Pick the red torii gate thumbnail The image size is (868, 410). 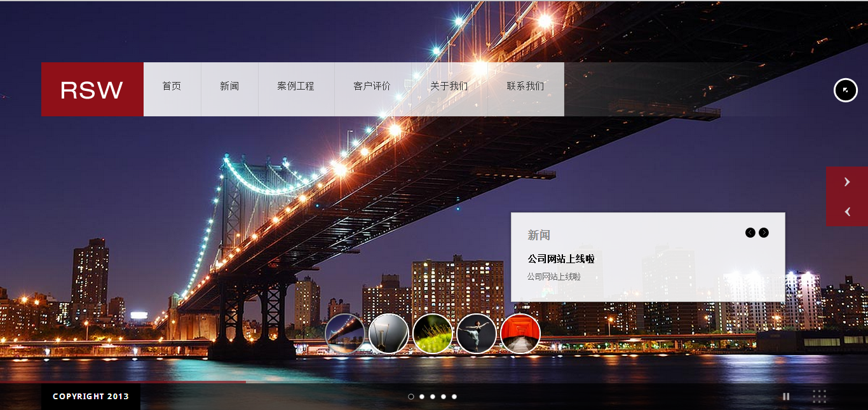(x=520, y=334)
